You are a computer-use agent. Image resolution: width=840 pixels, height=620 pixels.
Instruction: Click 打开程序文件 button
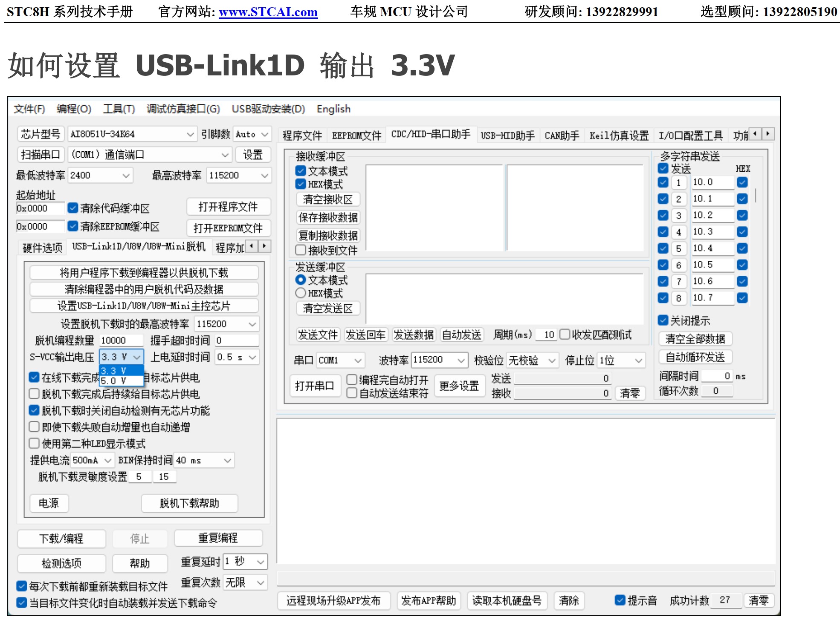click(x=229, y=207)
